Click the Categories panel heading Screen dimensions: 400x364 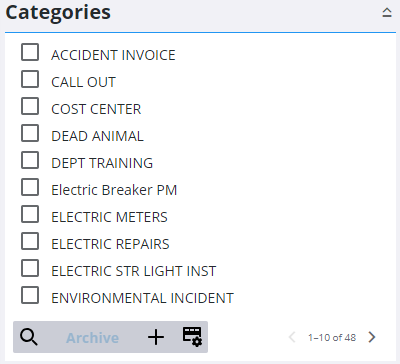pos(58,13)
